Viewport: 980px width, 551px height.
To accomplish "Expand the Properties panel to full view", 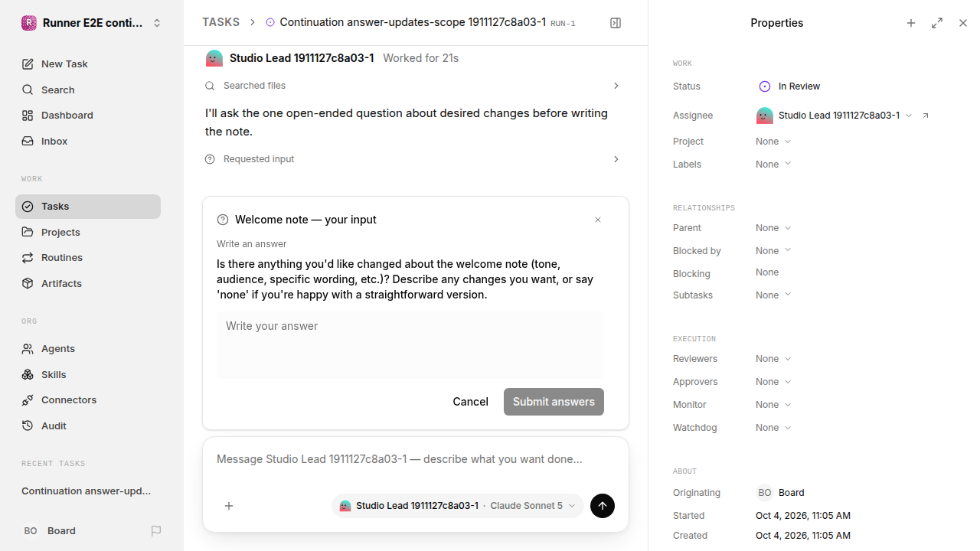I will (x=937, y=23).
